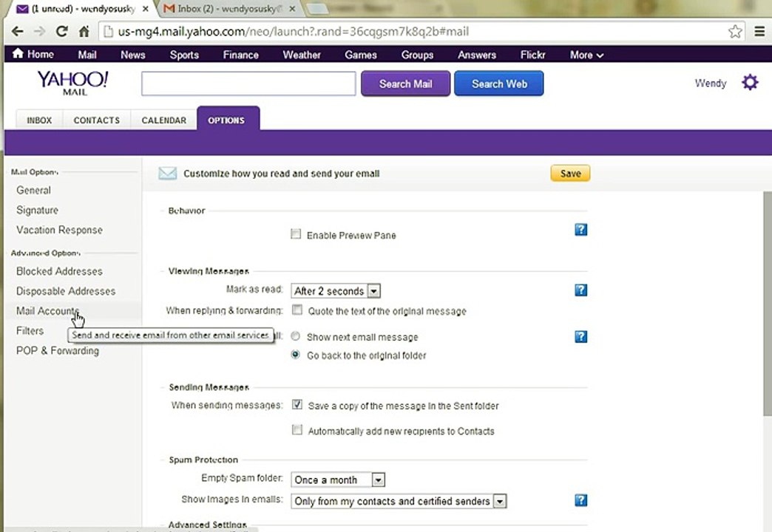The width and height of the screenshot is (772, 532).
Task: Open Finance in the Yahoo navigation bar
Action: 241,55
